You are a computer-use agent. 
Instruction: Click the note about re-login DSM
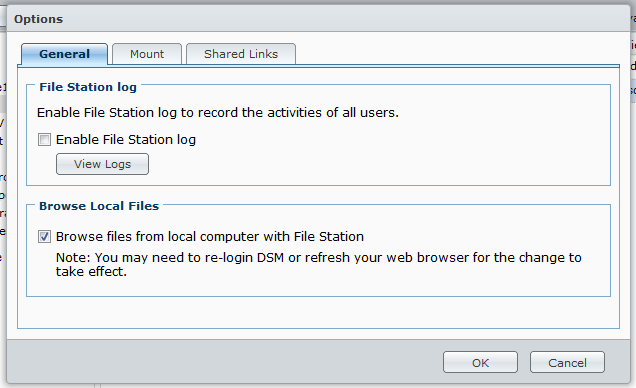pyautogui.click(x=319, y=264)
